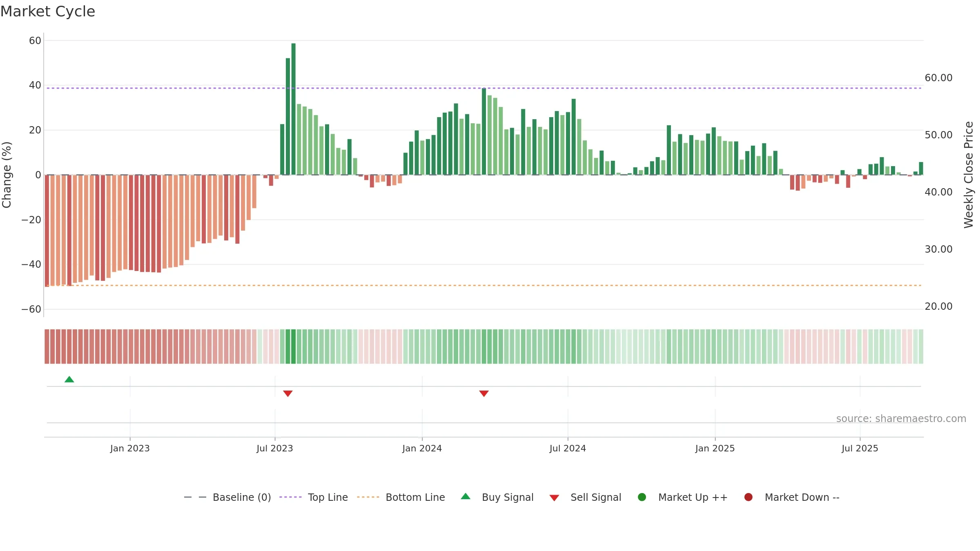Viewport: 980px width, 551px height.
Task: Toggle the Market Up ++ legend entry
Action: point(683,497)
